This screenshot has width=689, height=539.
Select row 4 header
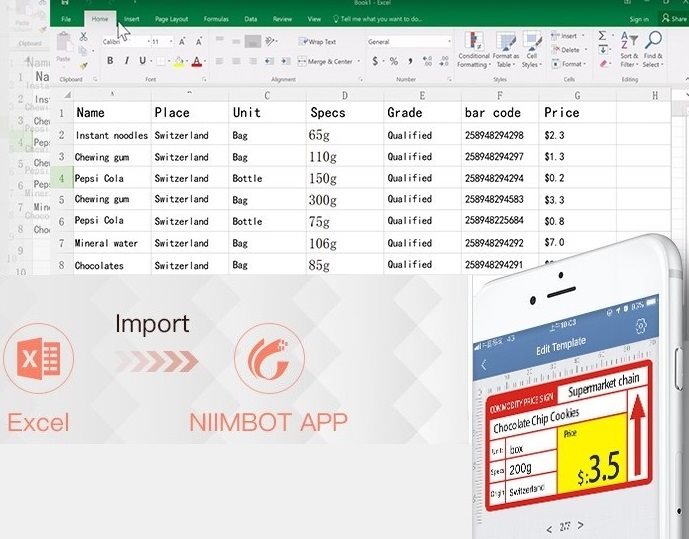tap(62, 178)
